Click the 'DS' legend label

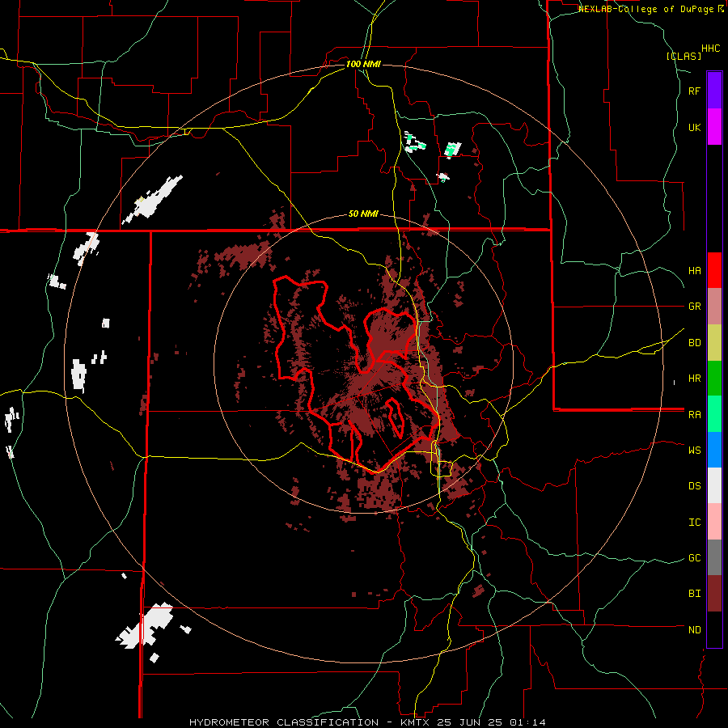pos(694,486)
